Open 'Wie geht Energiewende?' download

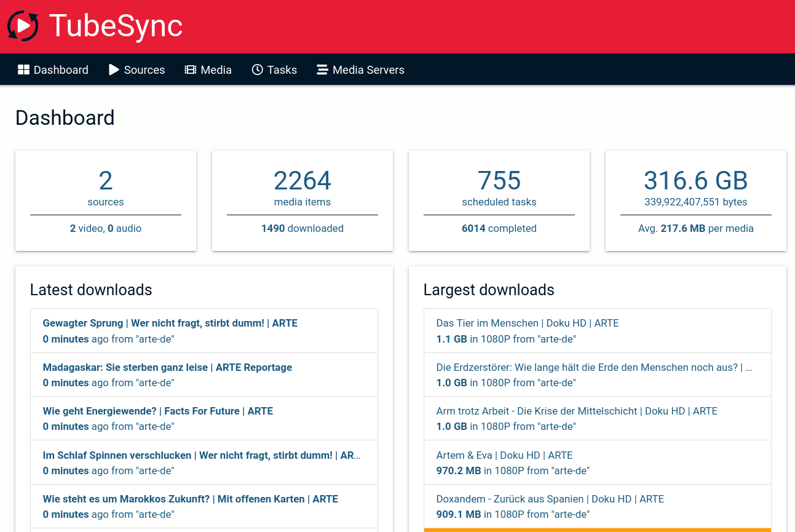pos(204,418)
